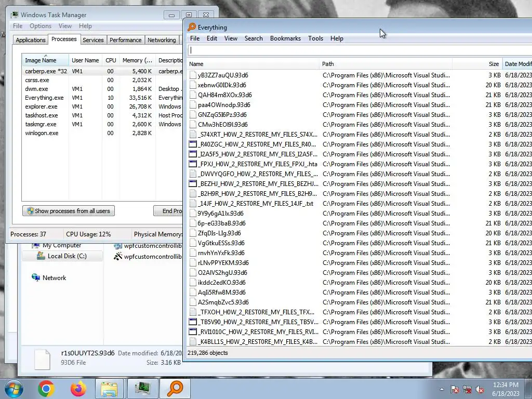Click text file icon of _14JF_H0W_2_REST0RE
Viewport: 532px width, 399px height.
click(193, 204)
